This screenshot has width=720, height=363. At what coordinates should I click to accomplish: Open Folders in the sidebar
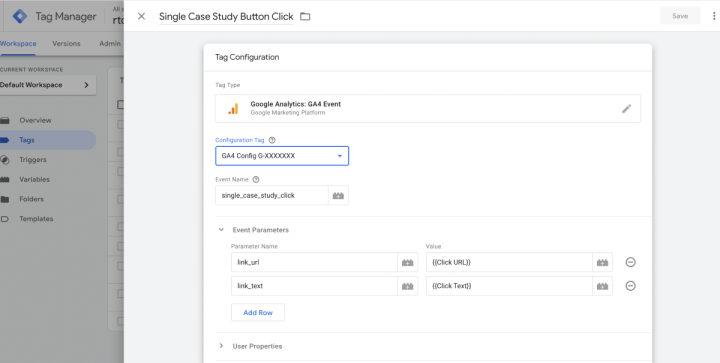click(31, 199)
